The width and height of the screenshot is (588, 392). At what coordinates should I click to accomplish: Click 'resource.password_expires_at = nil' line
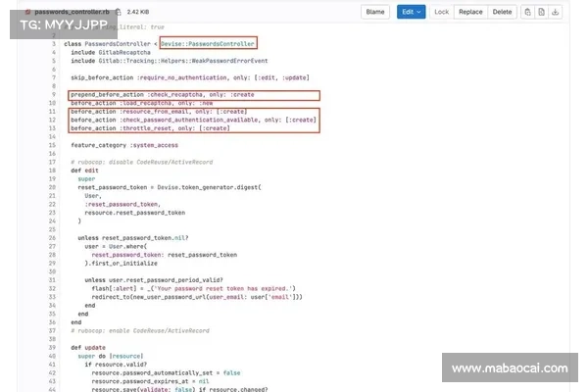tap(150, 381)
